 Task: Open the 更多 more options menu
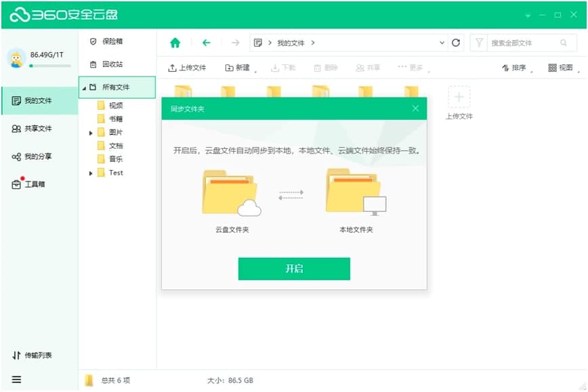click(x=413, y=68)
